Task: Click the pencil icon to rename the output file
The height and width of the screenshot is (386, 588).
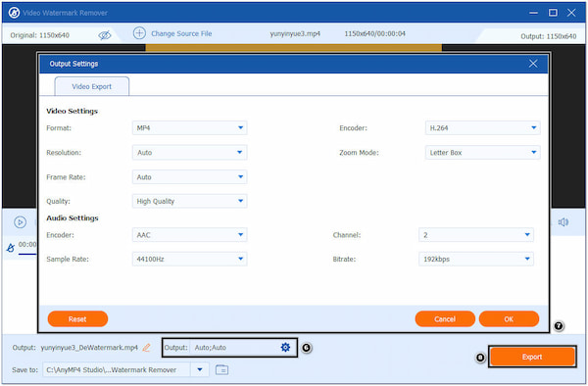Action: click(146, 348)
